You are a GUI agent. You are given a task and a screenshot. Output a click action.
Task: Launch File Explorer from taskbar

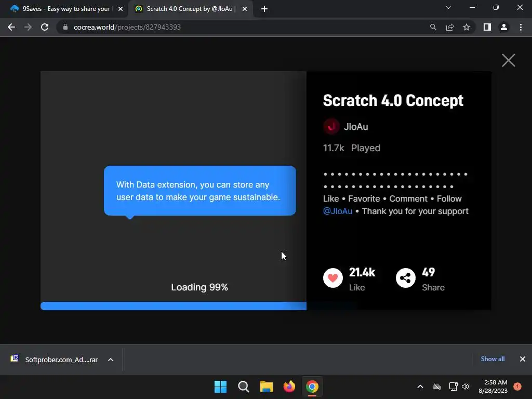[x=267, y=387]
